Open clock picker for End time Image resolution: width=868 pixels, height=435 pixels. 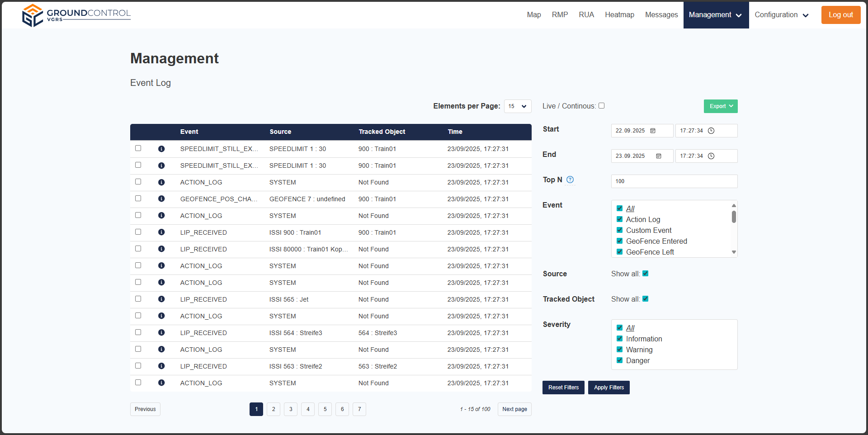[x=711, y=156]
